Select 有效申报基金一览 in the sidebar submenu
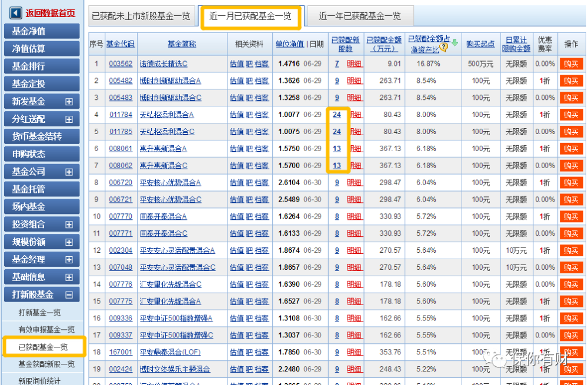The width and height of the screenshot is (588, 385). (46, 330)
